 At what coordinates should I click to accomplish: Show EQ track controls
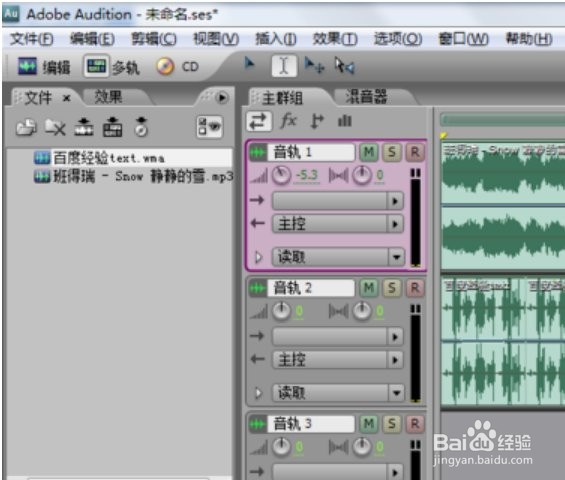344,121
